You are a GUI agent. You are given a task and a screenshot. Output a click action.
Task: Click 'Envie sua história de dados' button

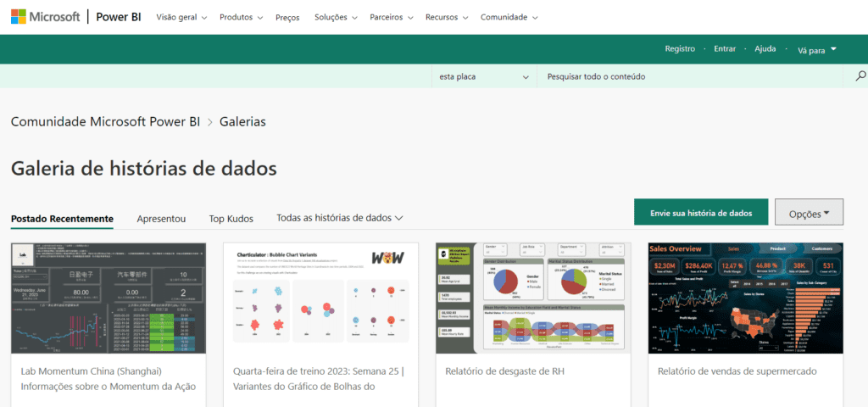(x=701, y=212)
